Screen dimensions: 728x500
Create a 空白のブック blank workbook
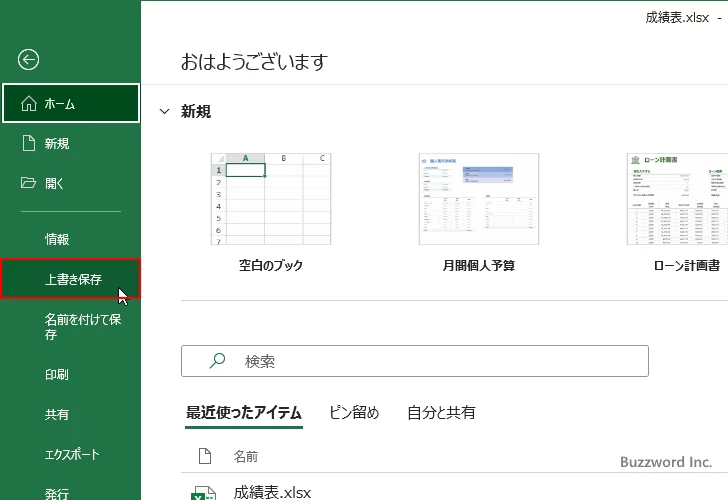click(270, 200)
